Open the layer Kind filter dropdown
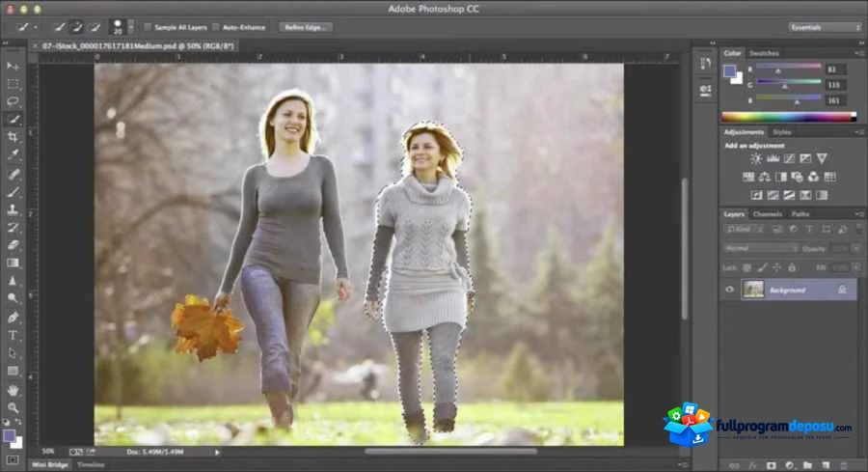This screenshot has height=472, width=868. coord(746,229)
